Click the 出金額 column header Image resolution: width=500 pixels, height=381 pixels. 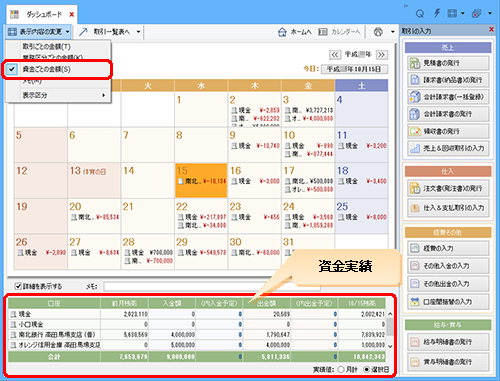[267, 303]
